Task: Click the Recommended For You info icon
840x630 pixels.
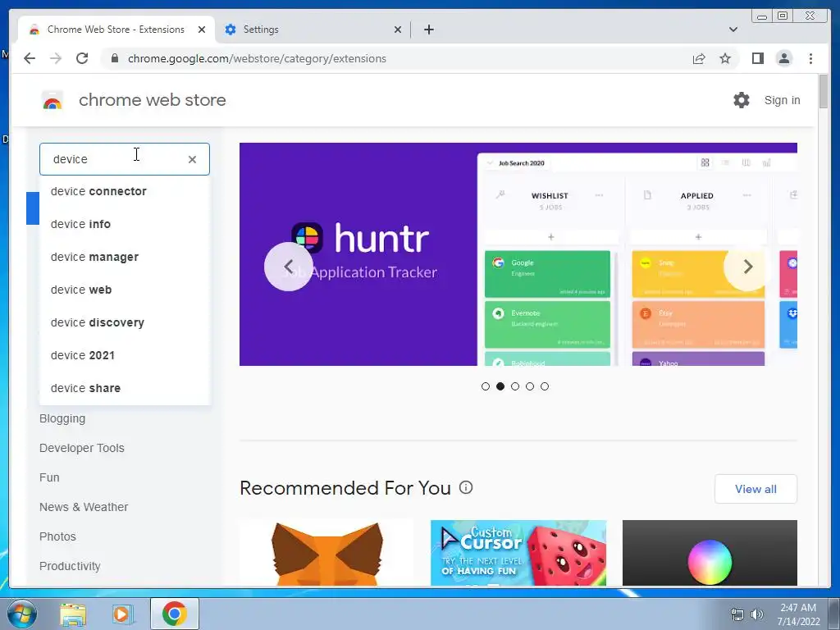Action: 466,487
